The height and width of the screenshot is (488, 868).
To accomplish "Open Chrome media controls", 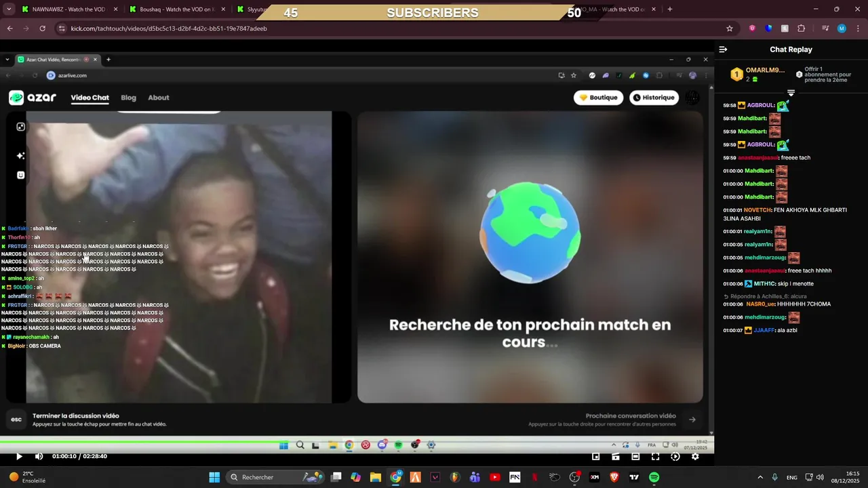I will coord(825,28).
